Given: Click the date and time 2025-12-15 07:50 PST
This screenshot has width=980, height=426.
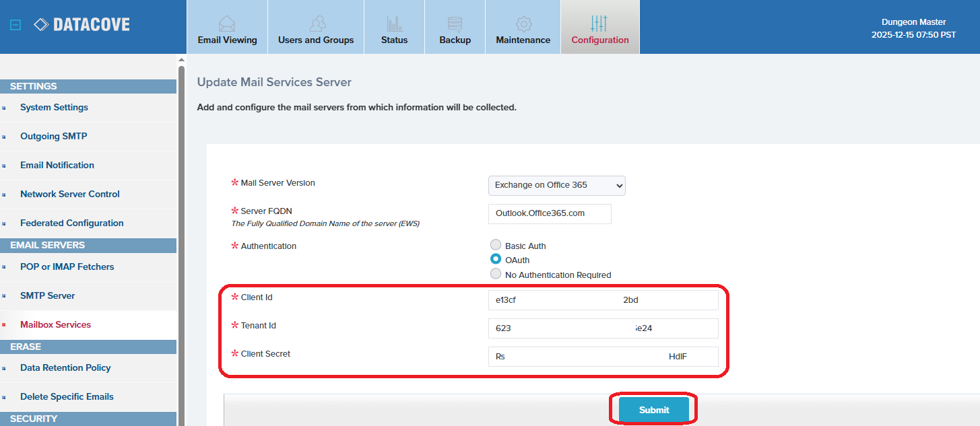Looking at the screenshot, I should click(913, 34).
